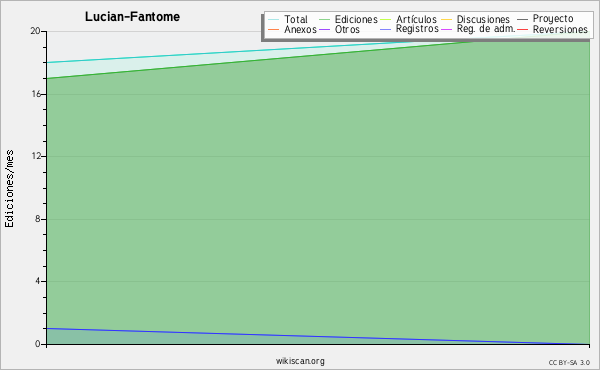This screenshot has height=370, width=600.
Task: Click the Artículos legend entry
Action: coord(416,19)
